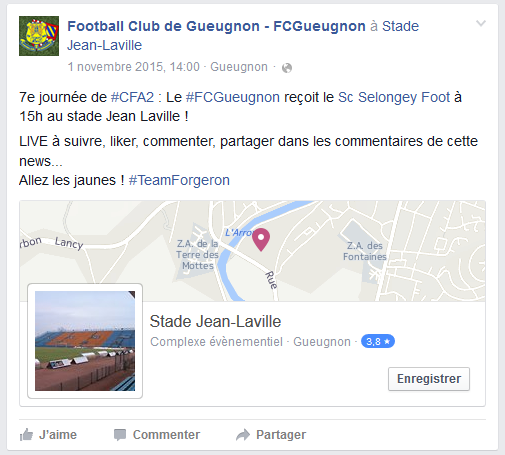The width and height of the screenshot is (505, 455).
Task: Click the Partager arrow icon
Action: tap(243, 435)
